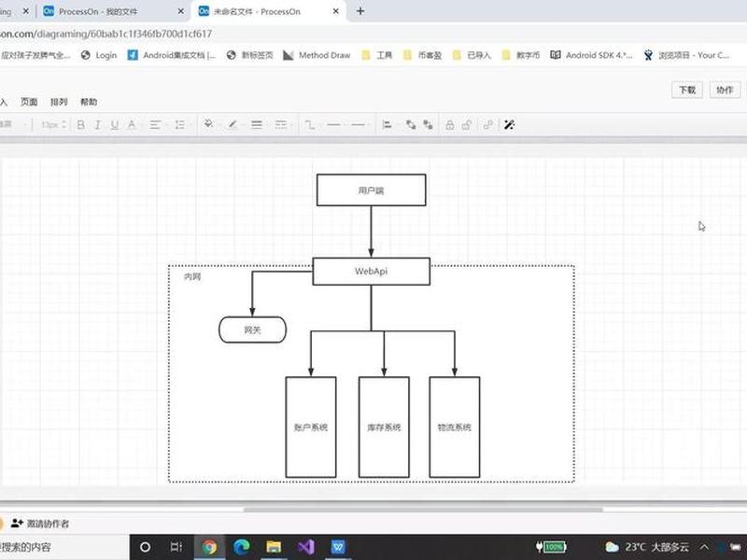Click the magic wand beautify icon
Viewport: 747px width, 560px height.
(x=509, y=125)
